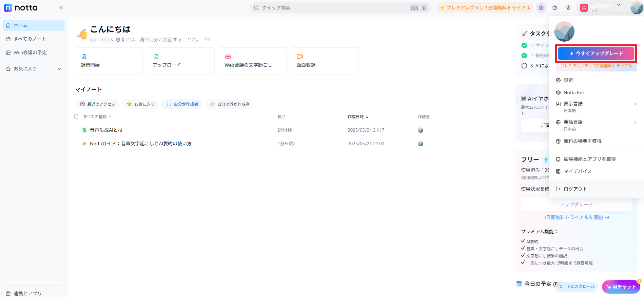Switch to 自分が作成者 filter tab
This screenshot has height=297, width=644.
[x=182, y=104]
